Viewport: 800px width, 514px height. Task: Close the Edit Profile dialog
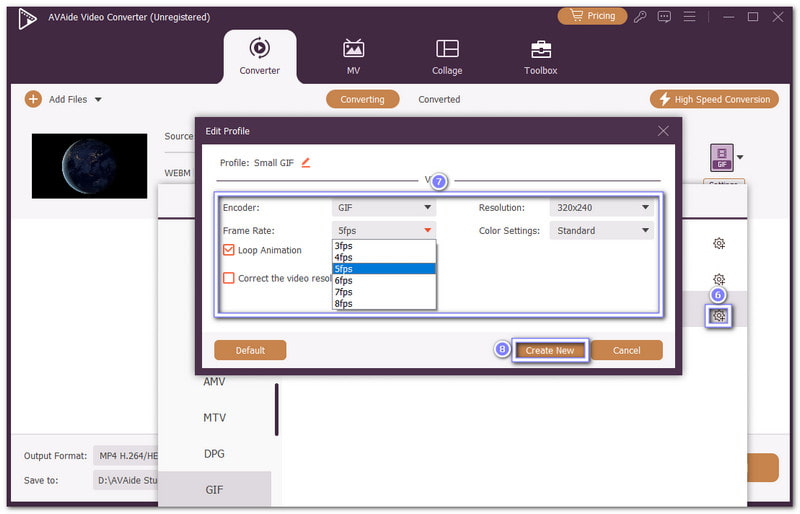663,131
